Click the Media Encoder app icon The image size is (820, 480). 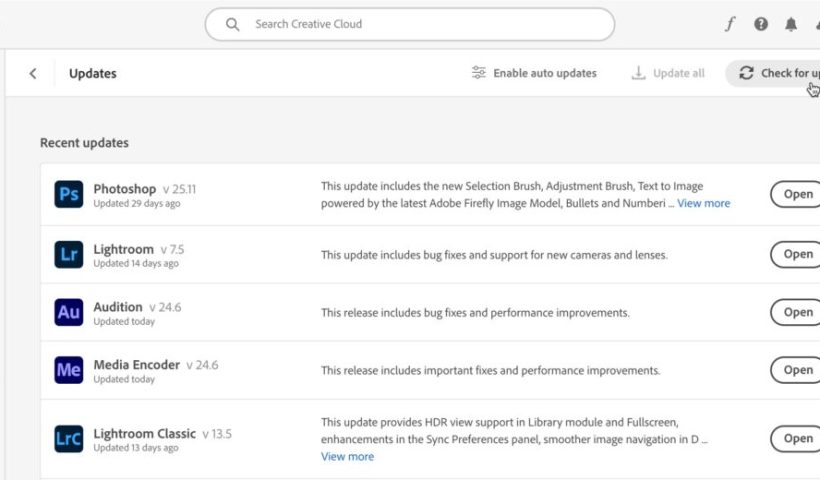pyautogui.click(x=69, y=371)
